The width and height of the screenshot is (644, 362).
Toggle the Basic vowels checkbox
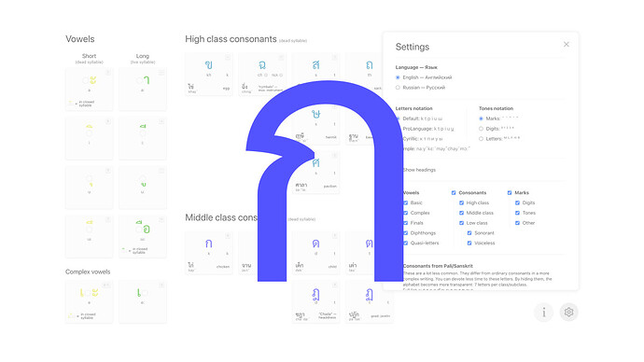pyautogui.click(x=405, y=202)
